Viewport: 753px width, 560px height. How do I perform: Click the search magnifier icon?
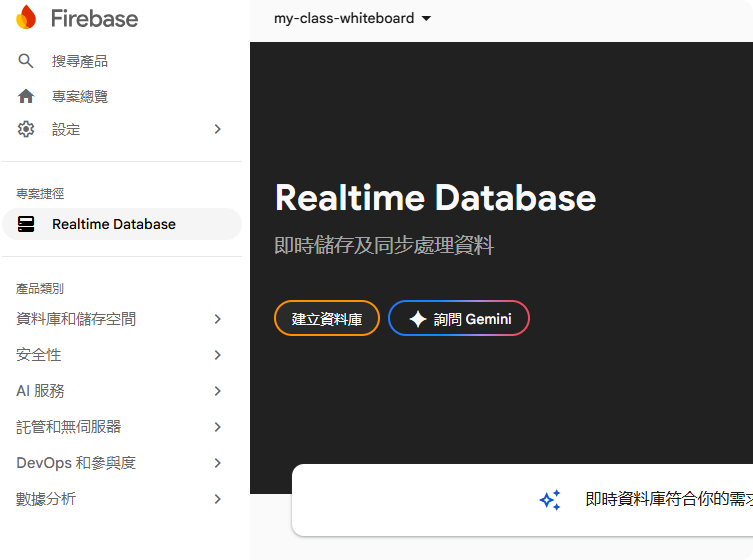click(x=25, y=61)
